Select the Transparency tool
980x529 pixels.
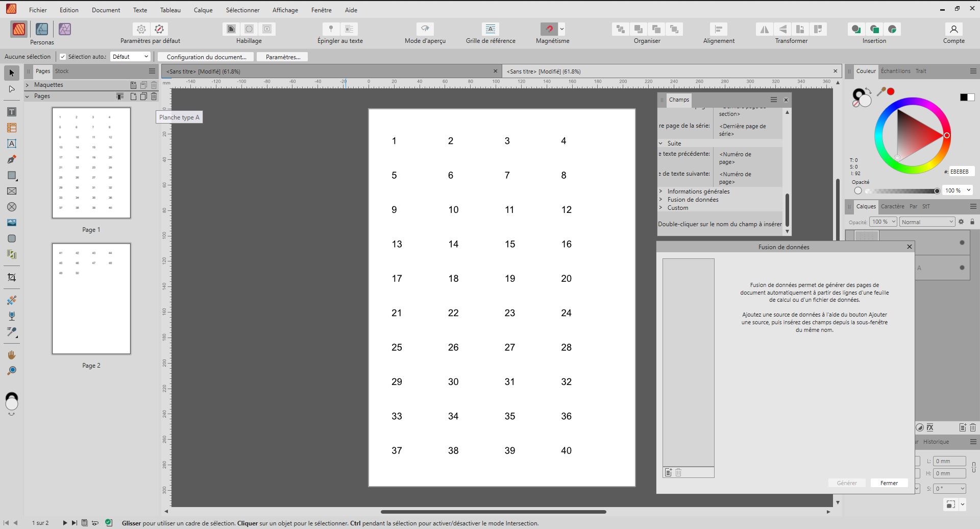pyautogui.click(x=12, y=316)
